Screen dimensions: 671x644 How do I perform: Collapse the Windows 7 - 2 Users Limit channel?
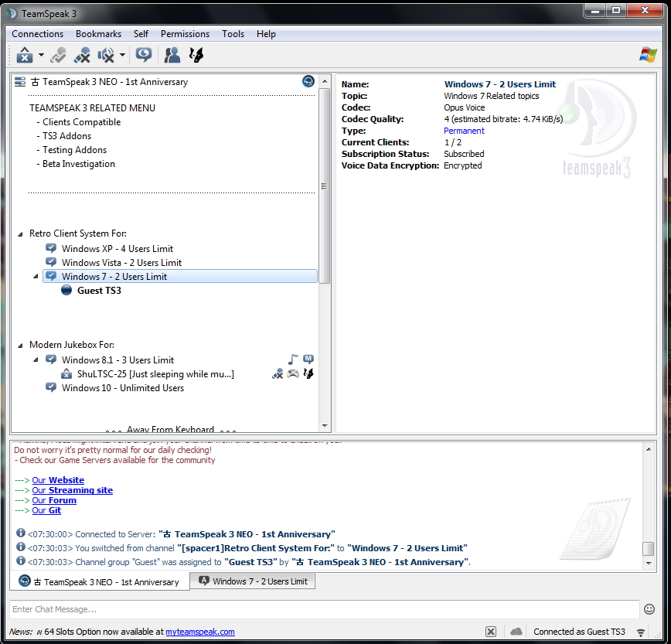pos(36,277)
